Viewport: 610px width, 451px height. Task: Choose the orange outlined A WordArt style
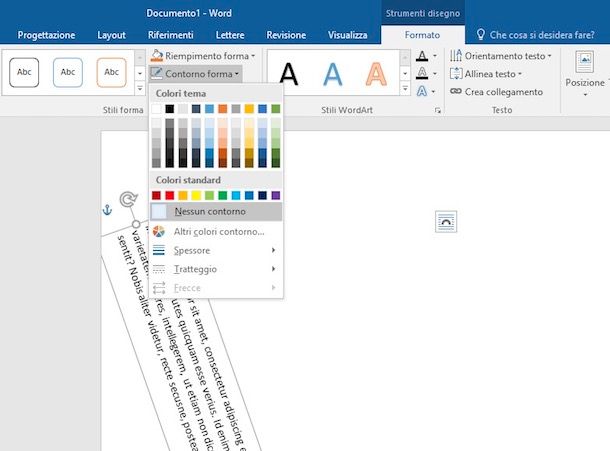[x=376, y=74]
